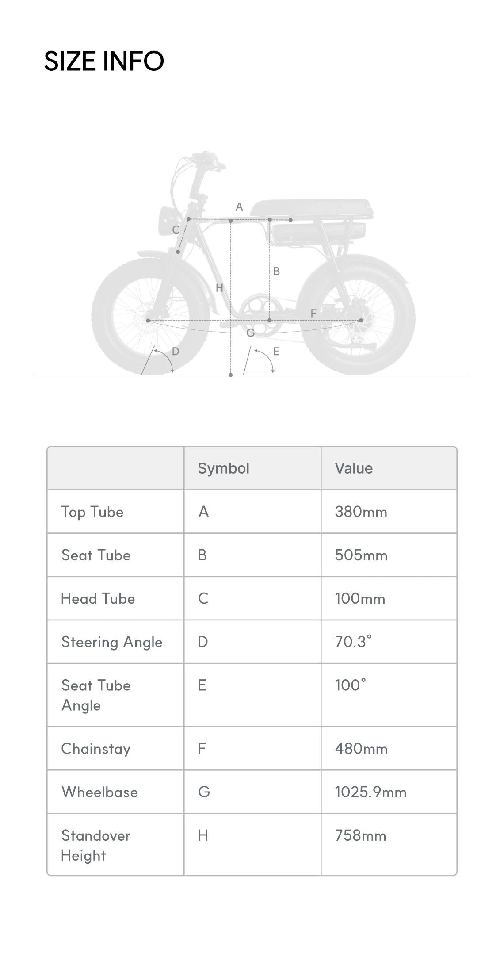
Task: Select the Chainstay 480mm value
Action: [361, 749]
